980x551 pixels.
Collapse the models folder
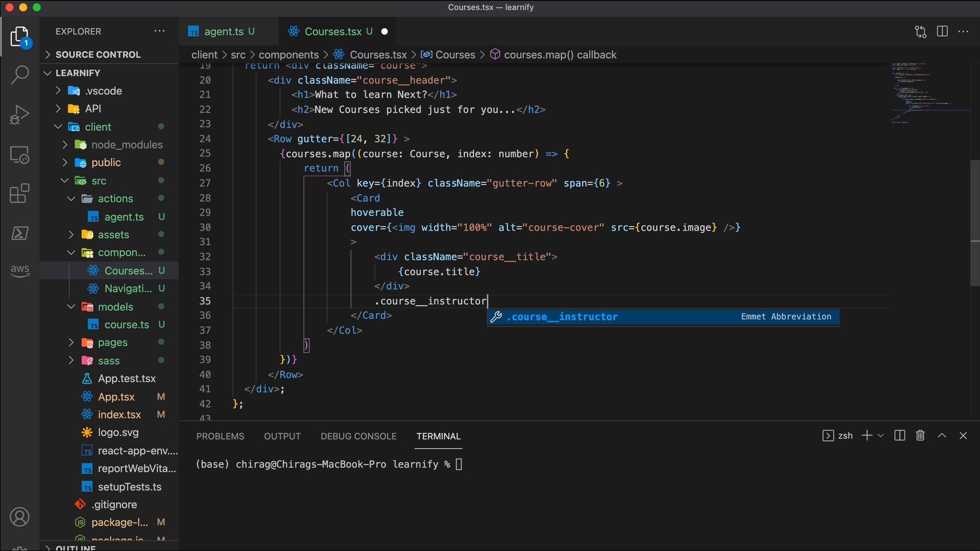(109, 307)
